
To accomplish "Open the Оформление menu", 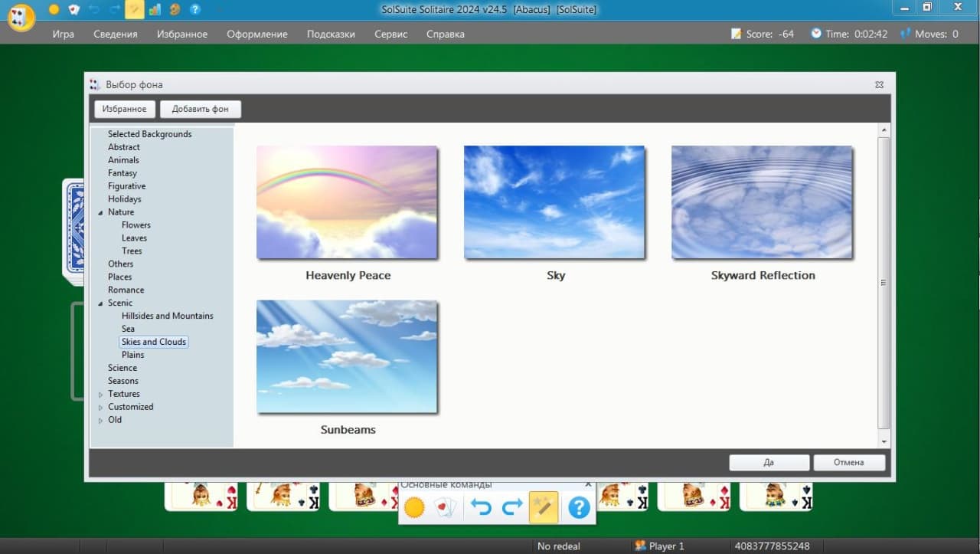I will point(256,34).
